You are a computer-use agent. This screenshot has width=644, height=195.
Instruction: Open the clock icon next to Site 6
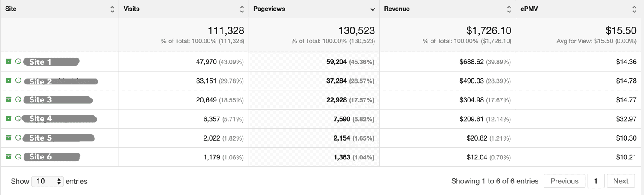click(18, 157)
